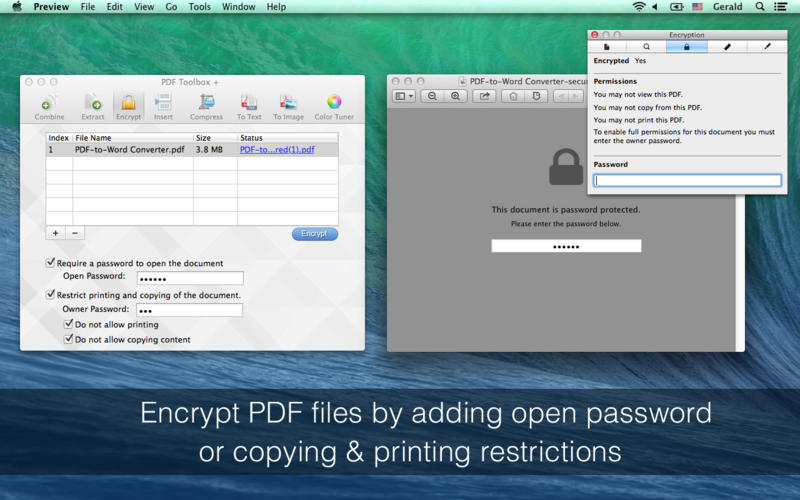800x500 pixels.
Task: Click the zoom in magnifier in Preview
Action: 456,96
